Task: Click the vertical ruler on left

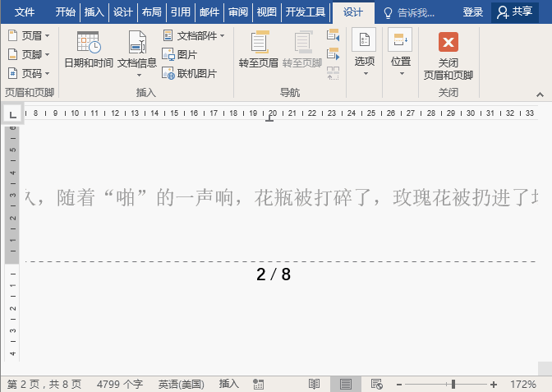Action: (12, 243)
